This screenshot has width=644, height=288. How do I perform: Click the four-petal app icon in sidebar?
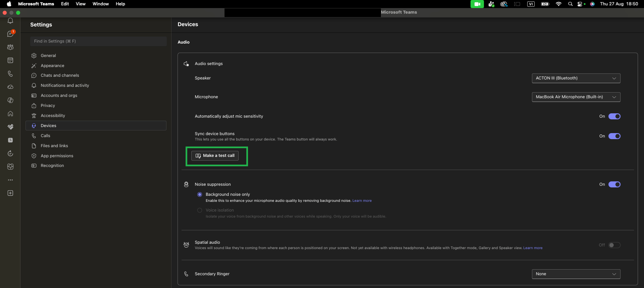pos(10,167)
